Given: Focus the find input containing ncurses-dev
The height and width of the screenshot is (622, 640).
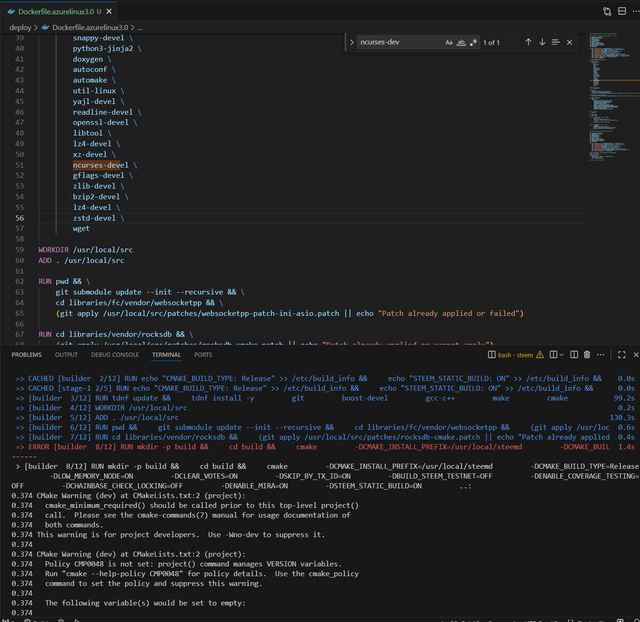Looking at the screenshot, I should click(x=400, y=42).
